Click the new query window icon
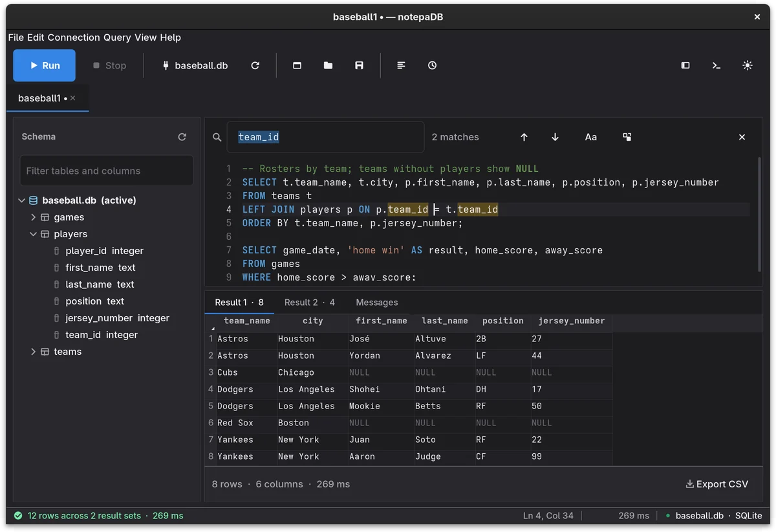The image size is (776, 532). [297, 65]
